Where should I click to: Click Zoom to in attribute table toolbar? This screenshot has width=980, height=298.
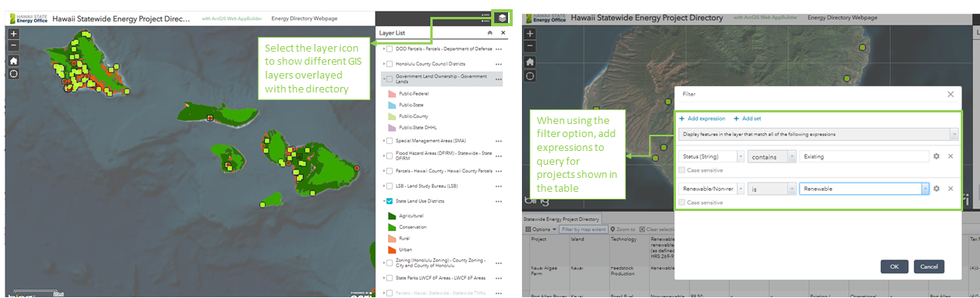click(x=624, y=229)
